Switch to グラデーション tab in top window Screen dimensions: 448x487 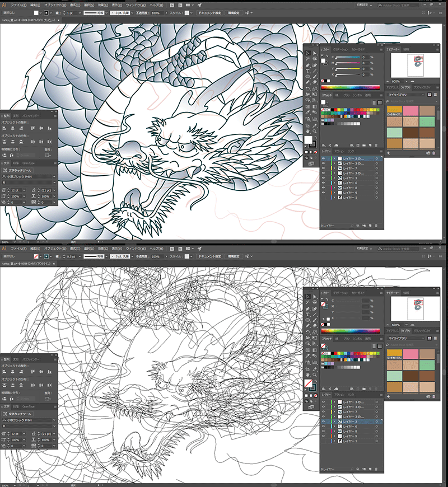point(340,49)
